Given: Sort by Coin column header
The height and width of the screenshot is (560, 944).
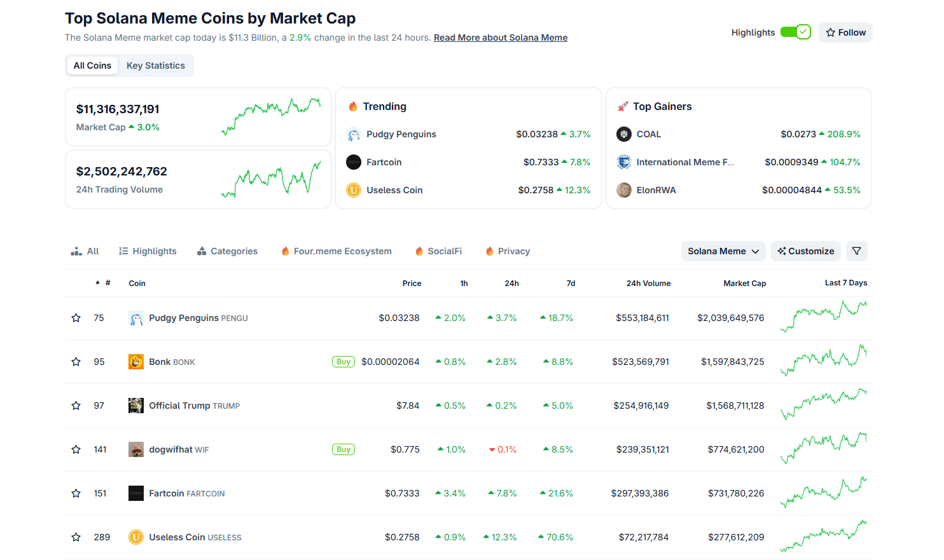Looking at the screenshot, I should coord(137,283).
